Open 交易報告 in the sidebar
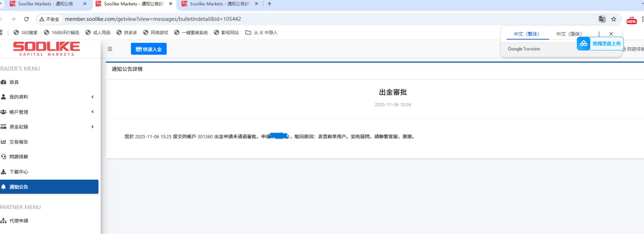Screen dimensions: 644x234 coord(19,142)
